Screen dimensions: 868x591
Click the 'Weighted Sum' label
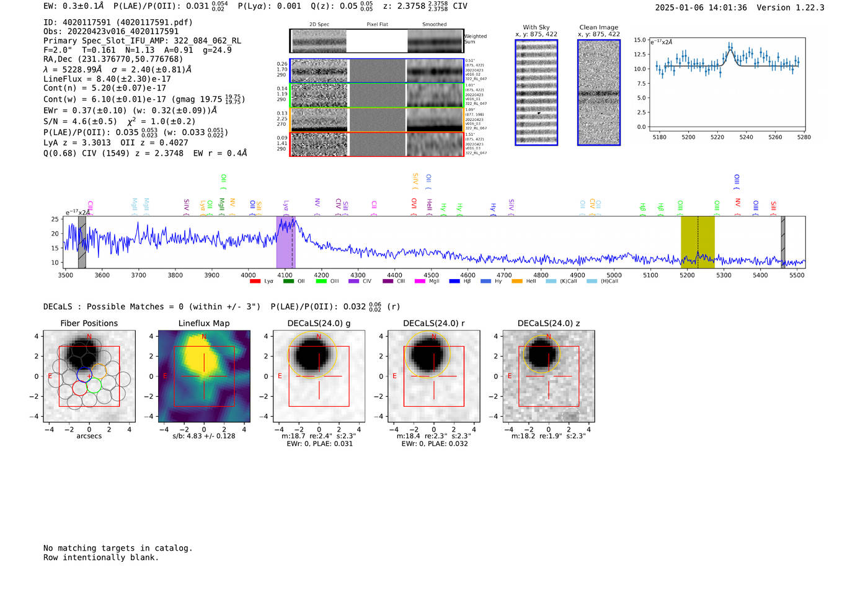tap(476, 39)
